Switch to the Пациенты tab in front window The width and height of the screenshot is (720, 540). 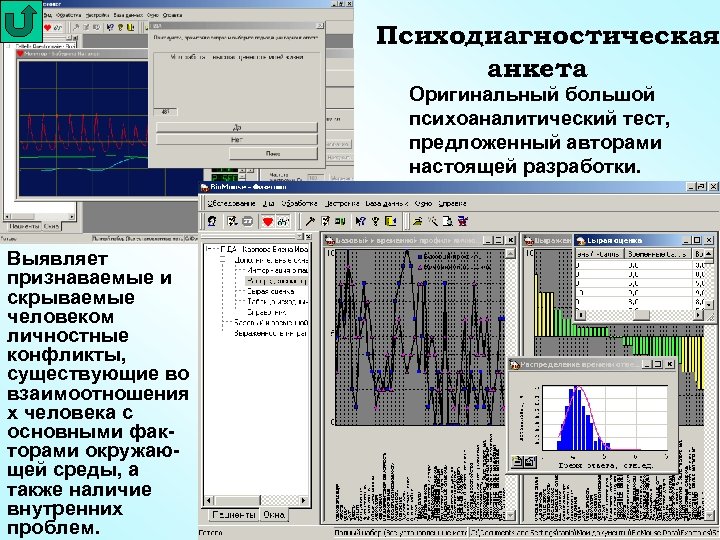point(233,515)
